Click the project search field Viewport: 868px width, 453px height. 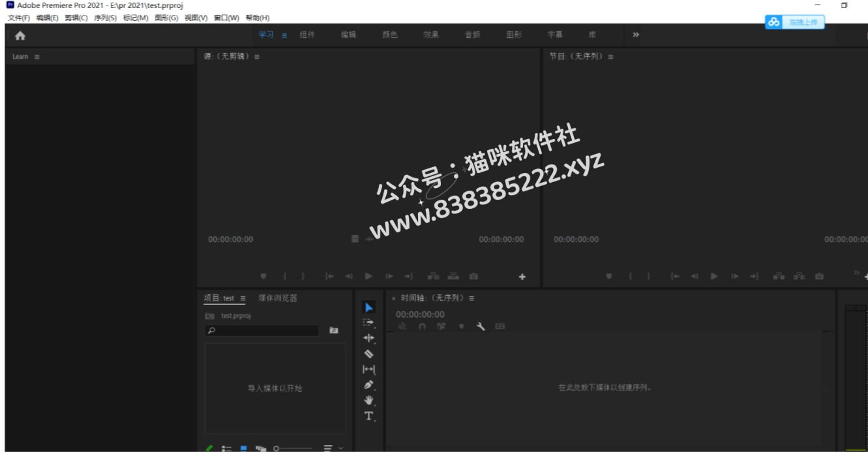(262, 331)
